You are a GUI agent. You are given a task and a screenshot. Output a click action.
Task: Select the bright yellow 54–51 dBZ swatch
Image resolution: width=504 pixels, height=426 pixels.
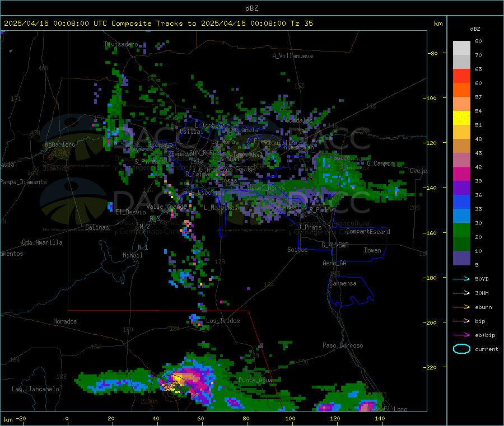(461, 118)
